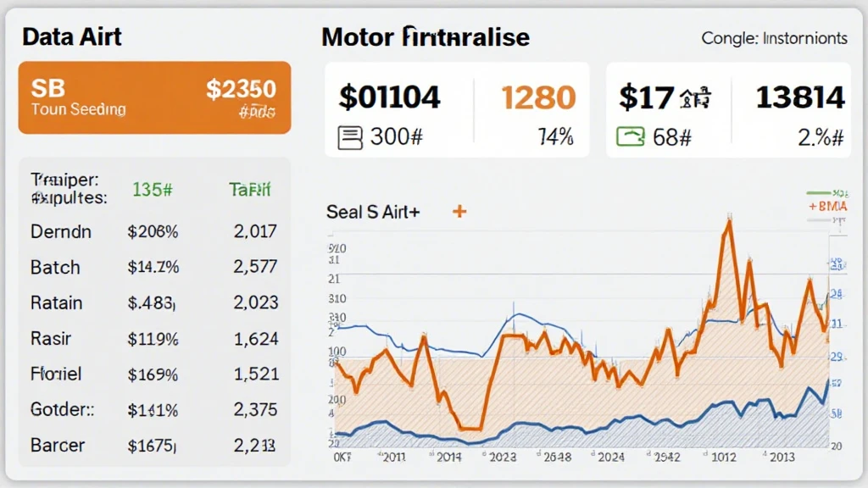Click the Seal S Airt+ chart title

click(373, 212)
